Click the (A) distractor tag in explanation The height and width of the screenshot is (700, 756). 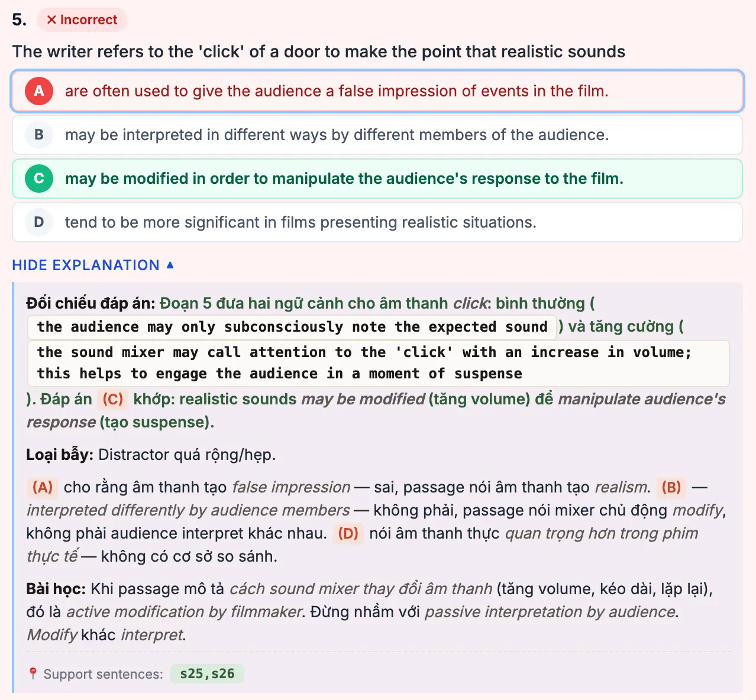tap(43, 487)
